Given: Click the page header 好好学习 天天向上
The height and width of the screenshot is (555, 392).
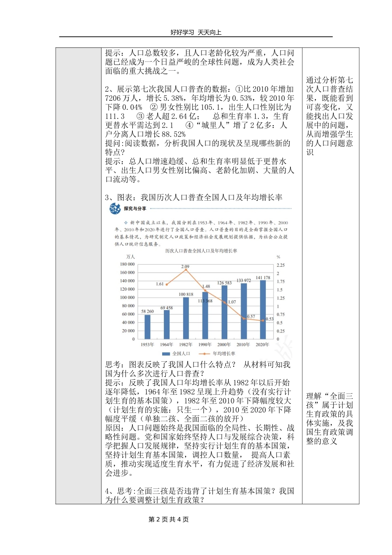Looking at the screenshot, I should pos(196,32).
